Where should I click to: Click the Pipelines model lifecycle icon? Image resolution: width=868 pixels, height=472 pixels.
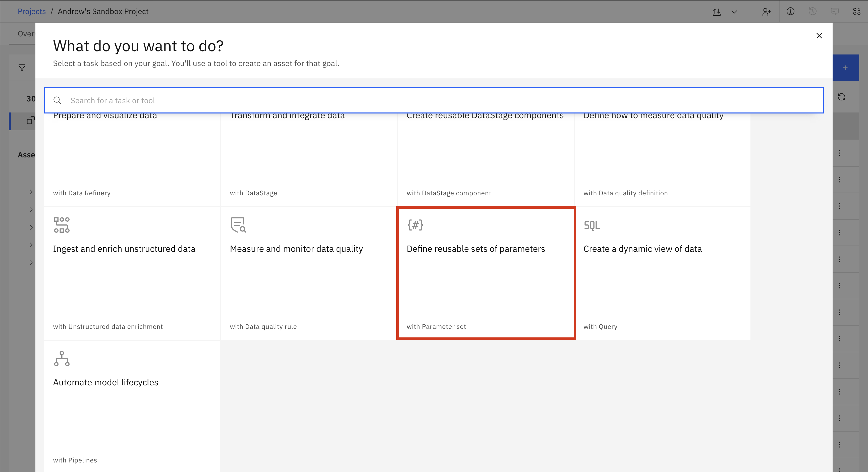coord(62,359)
